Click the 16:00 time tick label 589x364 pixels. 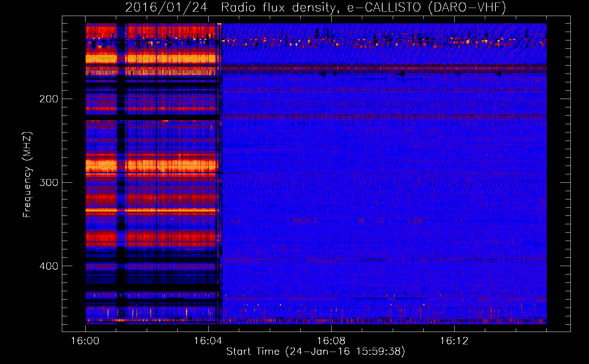(85, 341)
